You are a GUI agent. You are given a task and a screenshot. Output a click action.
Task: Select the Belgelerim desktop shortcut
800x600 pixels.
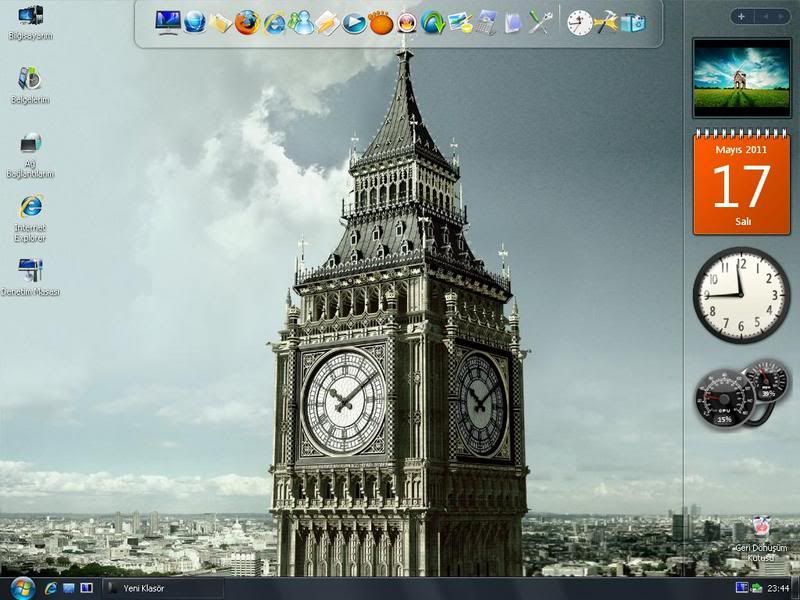(x=30, y=80)
